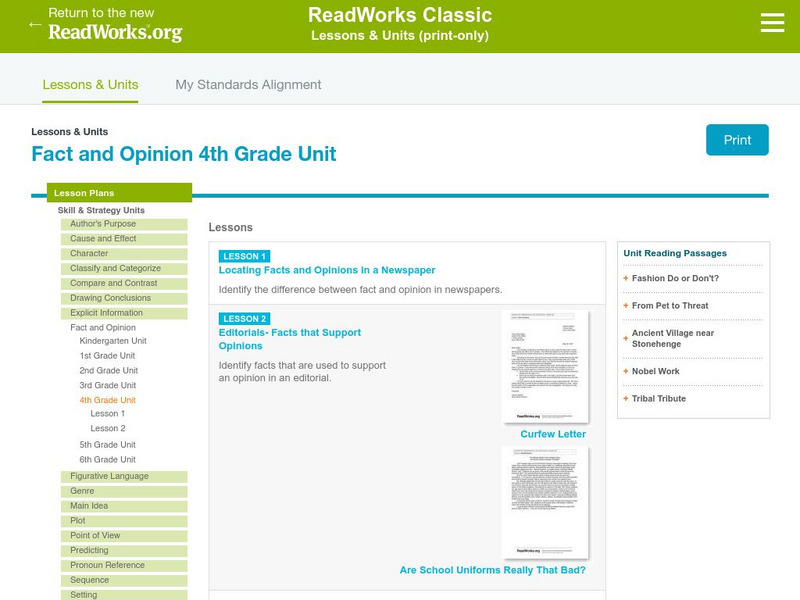800x600 pixels.
Task: Click Lessons & Units breadcrumb text
Action: [69, 132]
